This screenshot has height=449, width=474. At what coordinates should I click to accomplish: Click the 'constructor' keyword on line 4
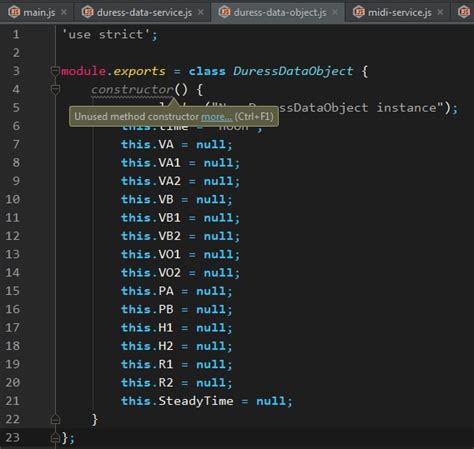(132, 89)
